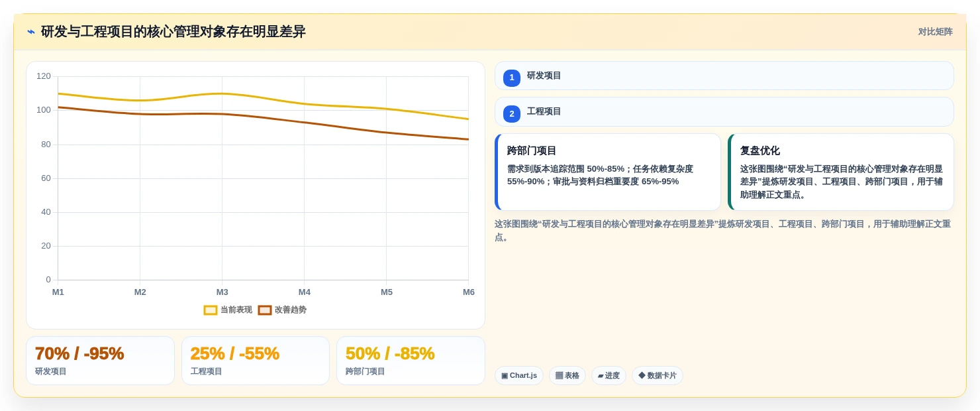The height and width of the screenshot is (411, 980).
Task: Click the lightning icon beside the title
Action: pyautogui.click(x=31, y=32)
